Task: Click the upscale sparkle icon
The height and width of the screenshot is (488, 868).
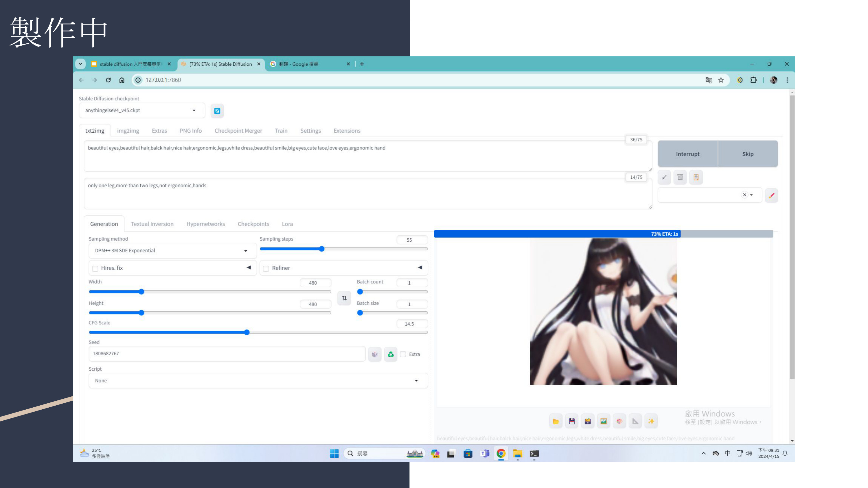Action: point(651,421)
